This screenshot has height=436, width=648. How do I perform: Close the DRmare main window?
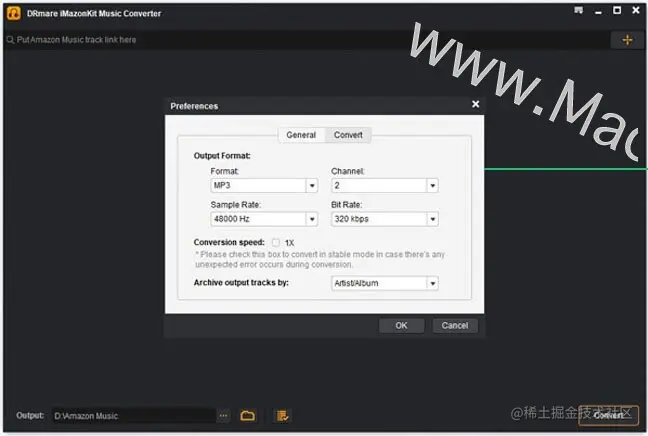636,10
